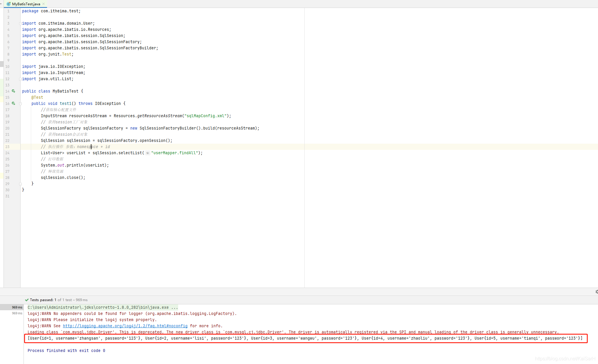Click the 'namespace + id' comment line

tap(75, 147)
